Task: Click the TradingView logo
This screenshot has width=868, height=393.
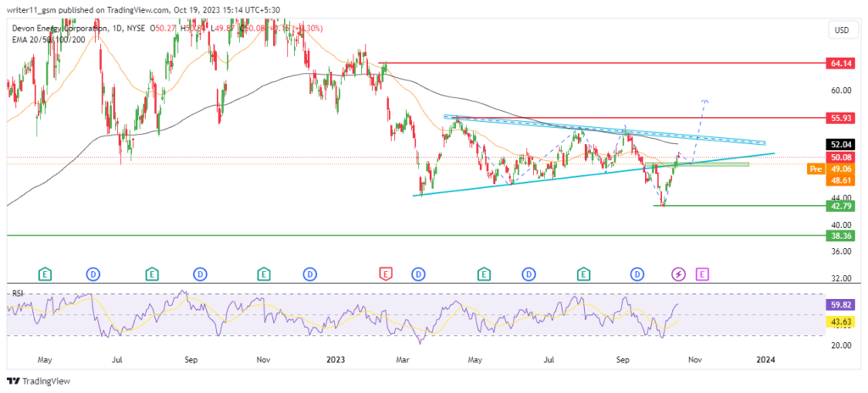Action: tap(38, 381)
